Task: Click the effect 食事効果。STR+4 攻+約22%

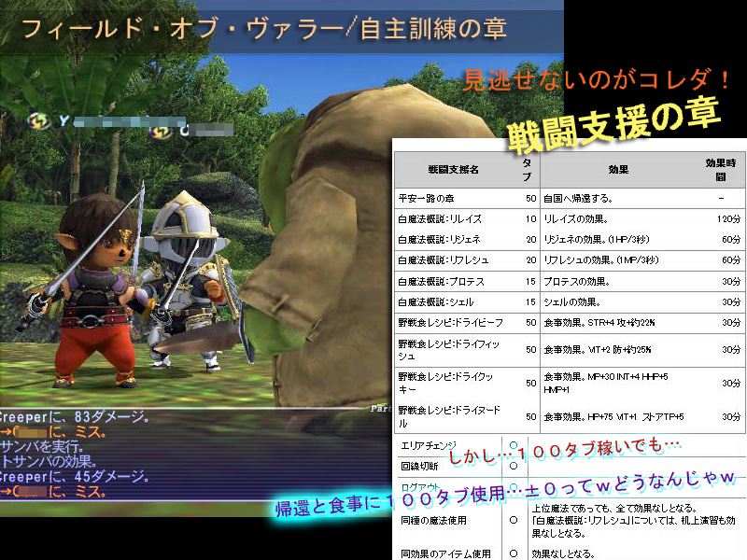Action: pos(599,322)
